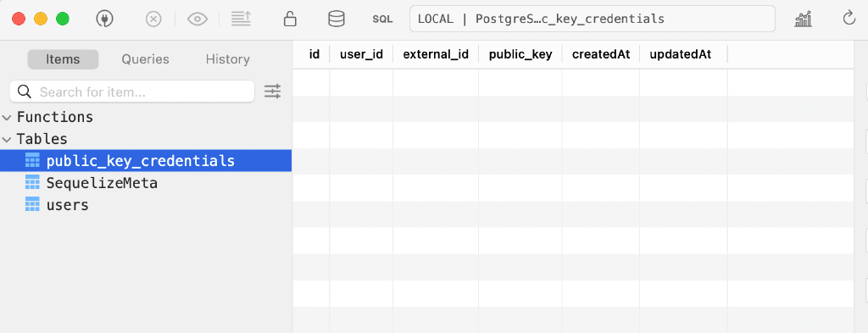Select the Functions group label
The height and width of the screenshot is (333, 868).
[55, 117]
